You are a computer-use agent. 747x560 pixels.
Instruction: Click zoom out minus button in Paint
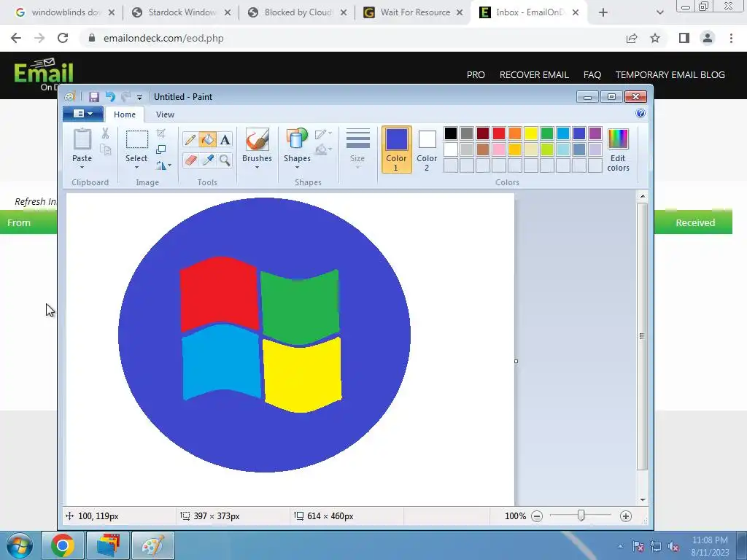pos(537,516)
